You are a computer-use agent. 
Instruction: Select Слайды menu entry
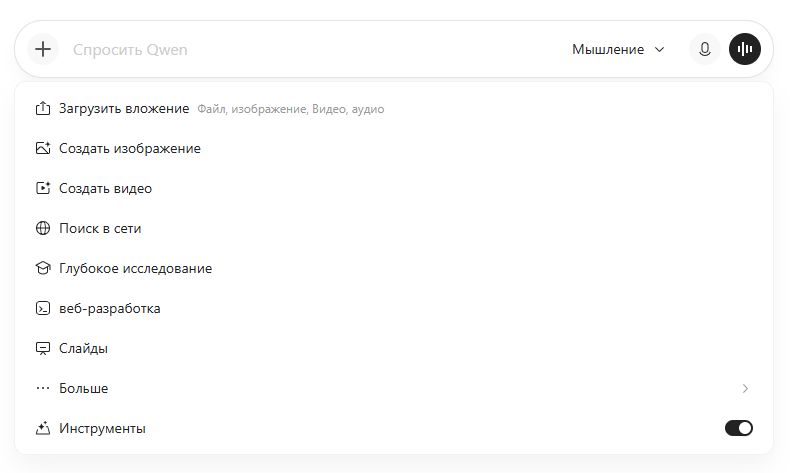(394, 348)
